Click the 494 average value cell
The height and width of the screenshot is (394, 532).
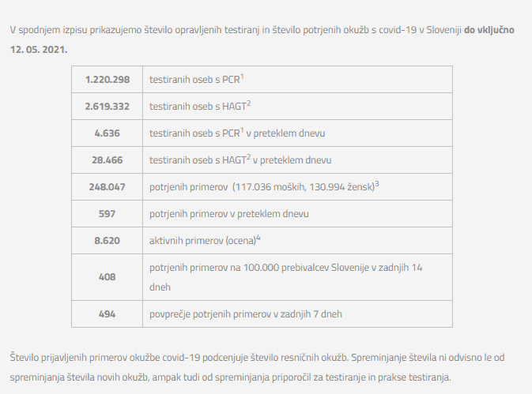[107, 313]
